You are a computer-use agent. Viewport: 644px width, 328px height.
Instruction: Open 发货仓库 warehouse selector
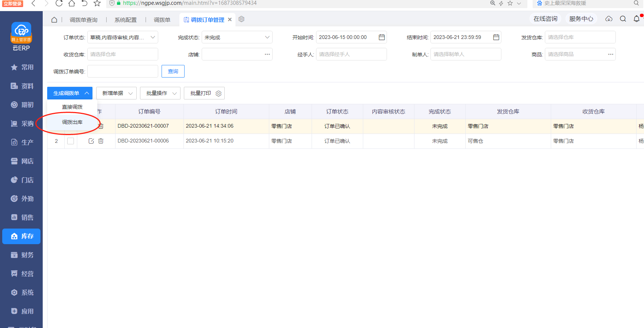(x=580, y=37)
